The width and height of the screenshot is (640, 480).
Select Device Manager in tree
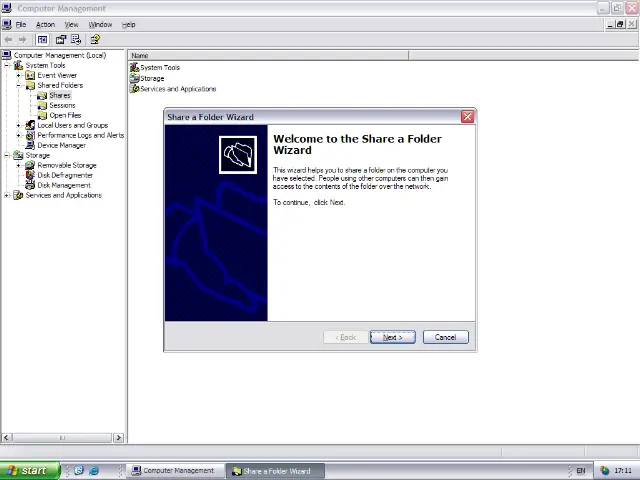(x=62, y=145)
